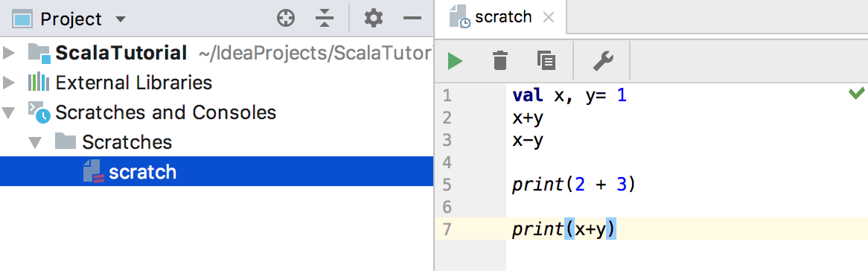The width and height of the screenshot is (868, 271).
Task: Hide the Project panel with minus icon
Action: coord(412,19)
